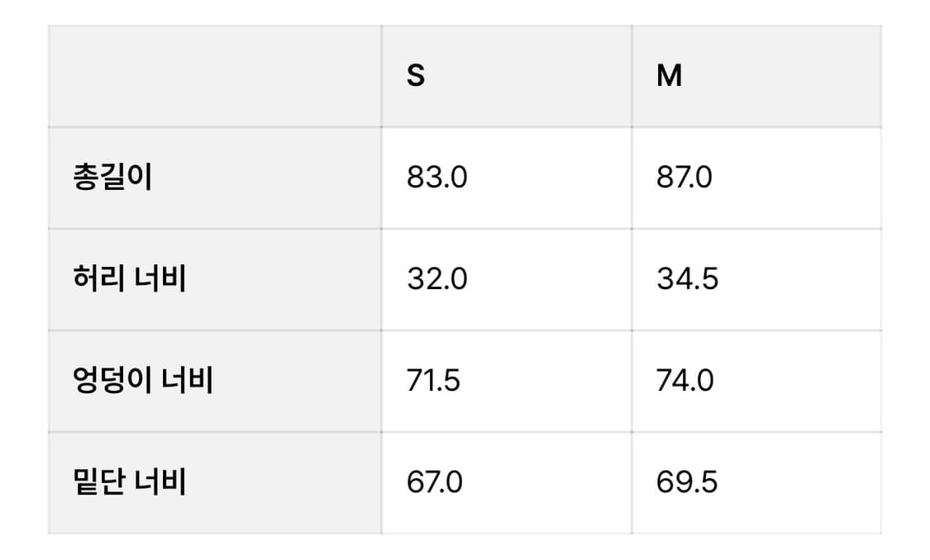Select the M size column header

756,77
